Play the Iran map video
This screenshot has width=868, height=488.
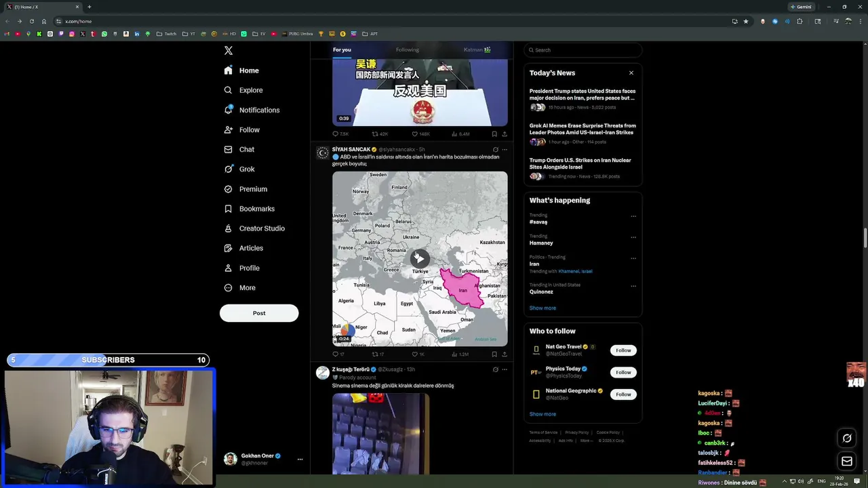(x=420, y=258)
